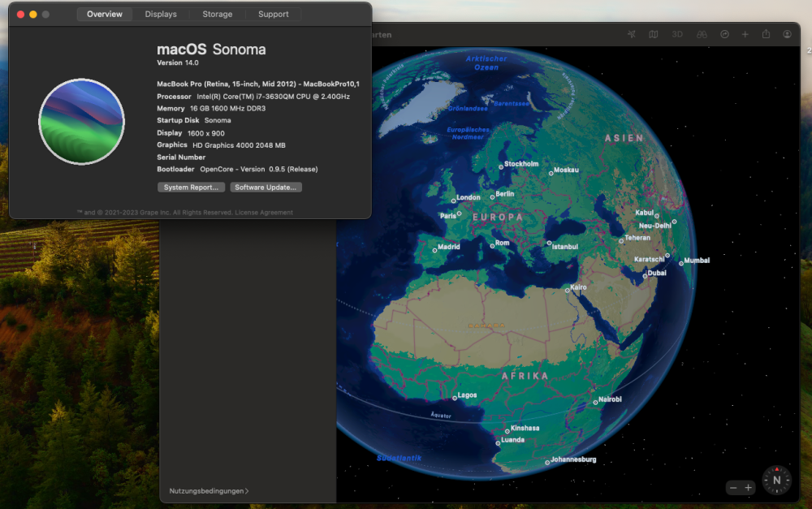Click the Display 1600 x 900 value
This screenshot has height=509, width=812.
pos(206,133)
